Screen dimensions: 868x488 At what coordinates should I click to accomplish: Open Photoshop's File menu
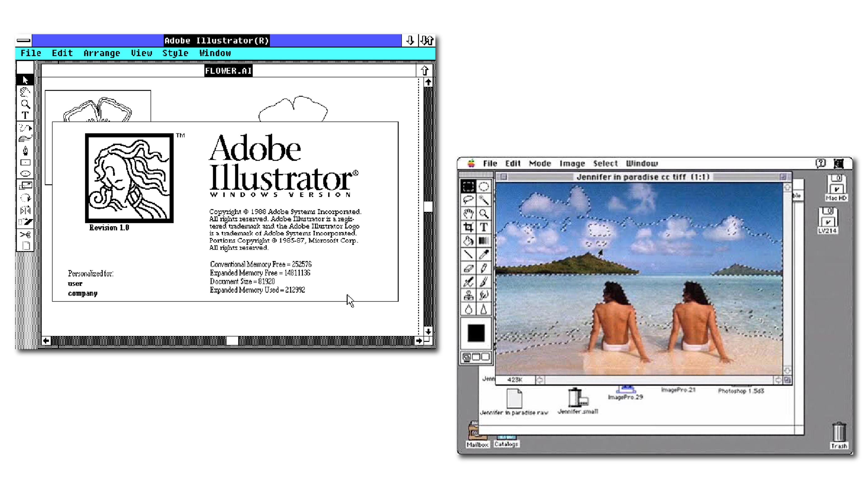click(490, 163)
